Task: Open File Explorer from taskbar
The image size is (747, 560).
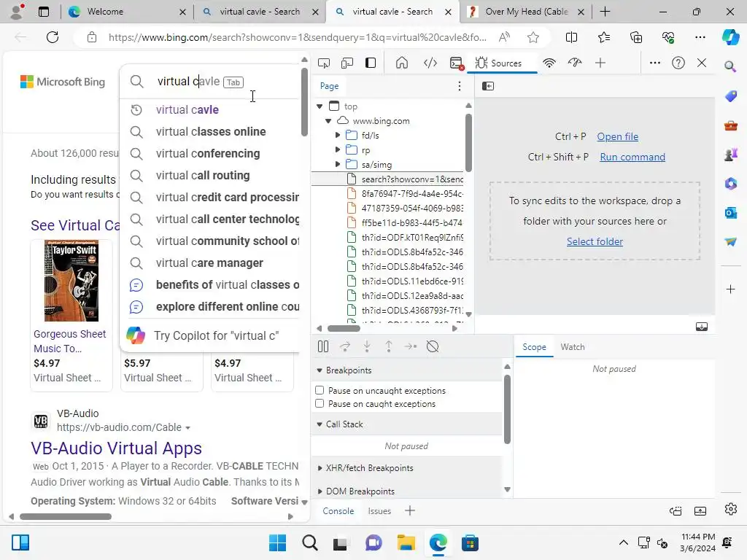Action: (406, 542)
